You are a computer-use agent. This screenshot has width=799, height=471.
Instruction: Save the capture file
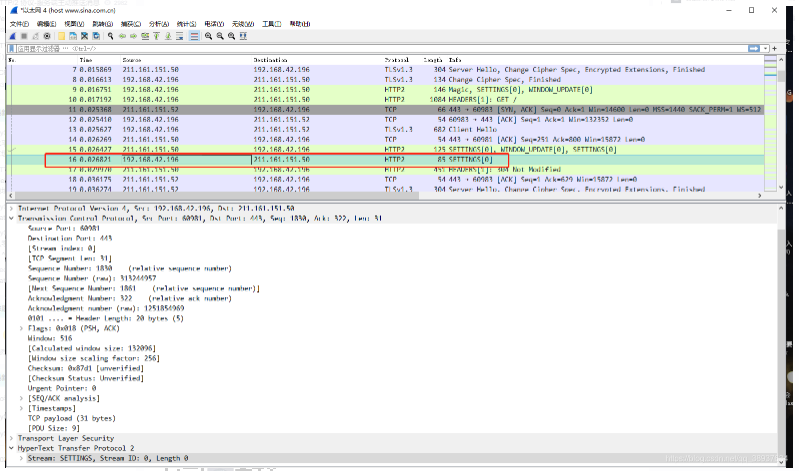pyautogui.click(x=73, y=36)
